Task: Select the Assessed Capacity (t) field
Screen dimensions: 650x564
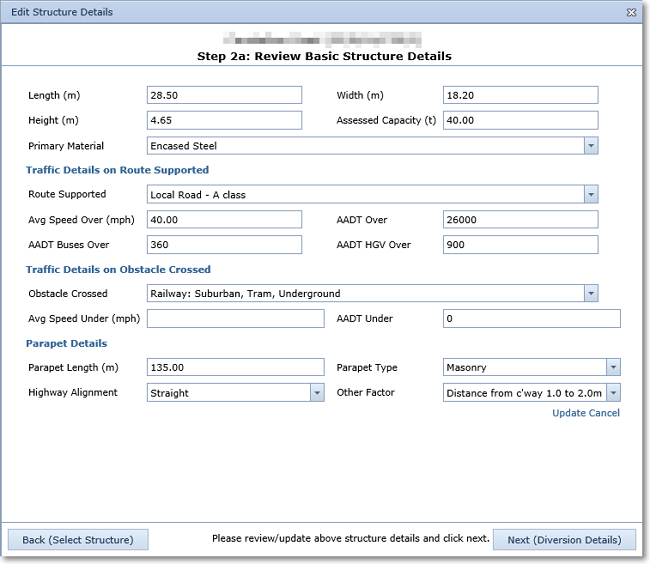Action: click(521, 120)
